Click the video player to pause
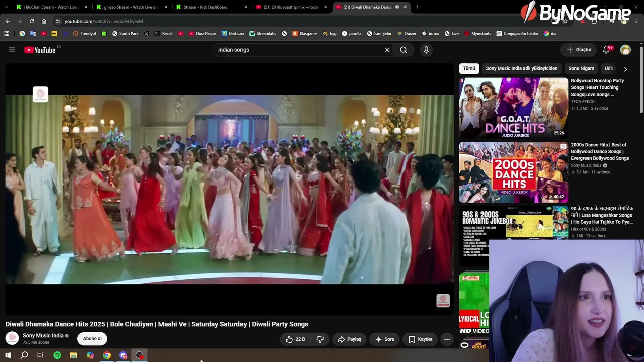This screenshot has width=644, height=362. (x=229, y=189)
